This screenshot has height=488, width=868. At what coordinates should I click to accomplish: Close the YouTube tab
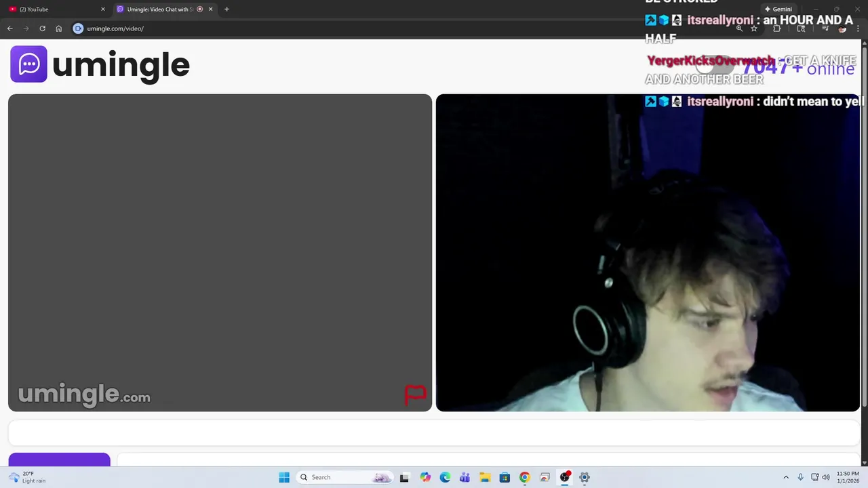[103, 9]
